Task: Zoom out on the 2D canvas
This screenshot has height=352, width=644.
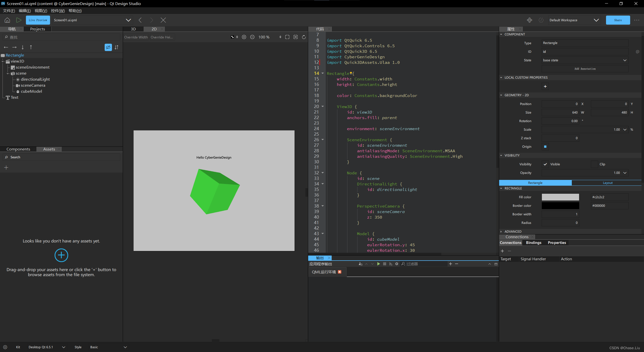Action: click(x=252, y=37)
